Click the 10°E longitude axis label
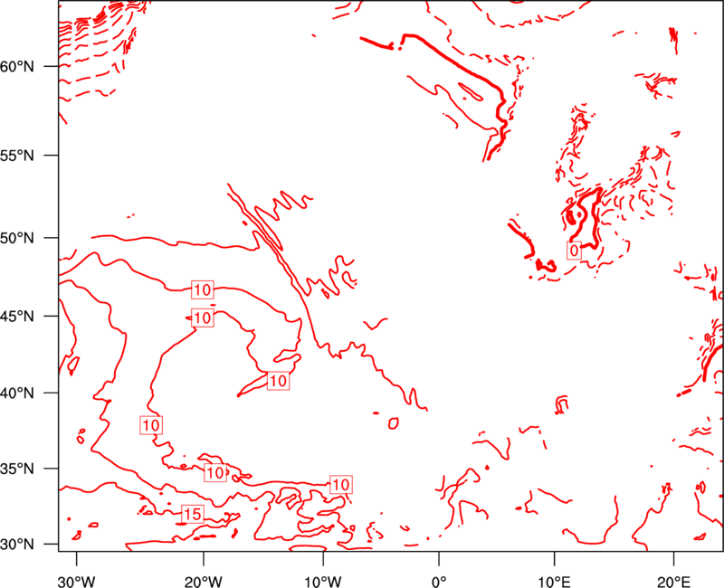724x588 pixels. [555, 582]
